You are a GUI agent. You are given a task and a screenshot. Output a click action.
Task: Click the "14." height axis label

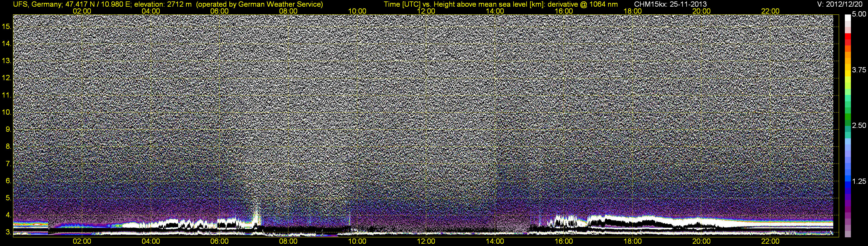[7, 44]
